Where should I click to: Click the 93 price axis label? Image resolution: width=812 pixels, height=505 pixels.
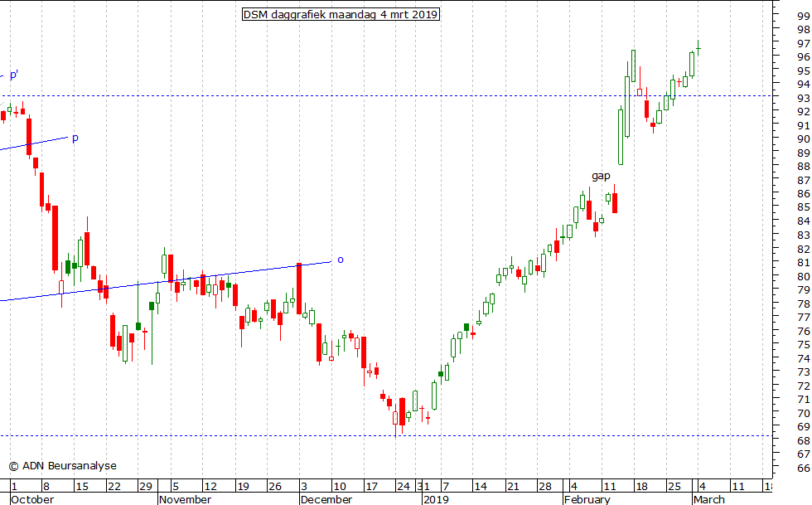pyautogui.click(x=804, y=99)
